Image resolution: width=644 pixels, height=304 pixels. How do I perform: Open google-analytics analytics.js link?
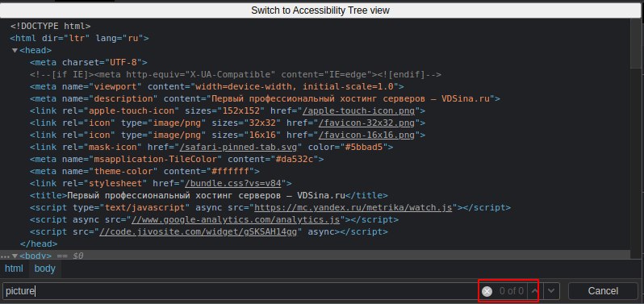pyautogui.click(x=236, y=220)
